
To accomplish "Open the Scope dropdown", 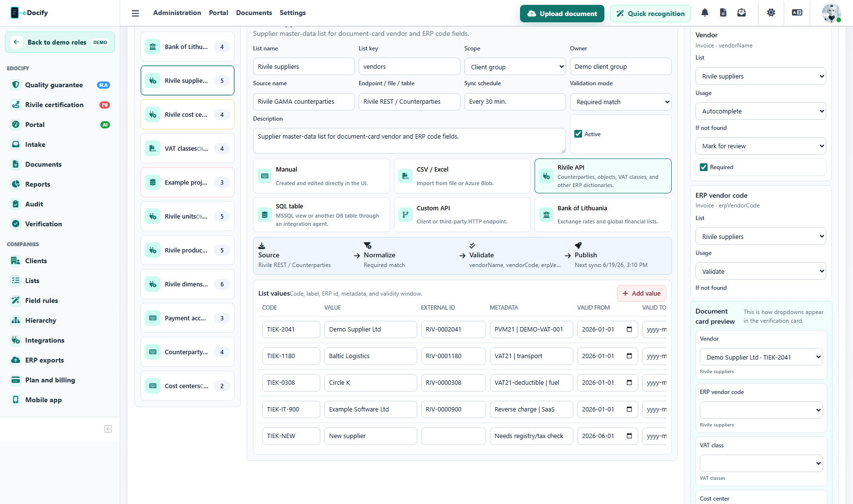I will click(x=515, y=67).
